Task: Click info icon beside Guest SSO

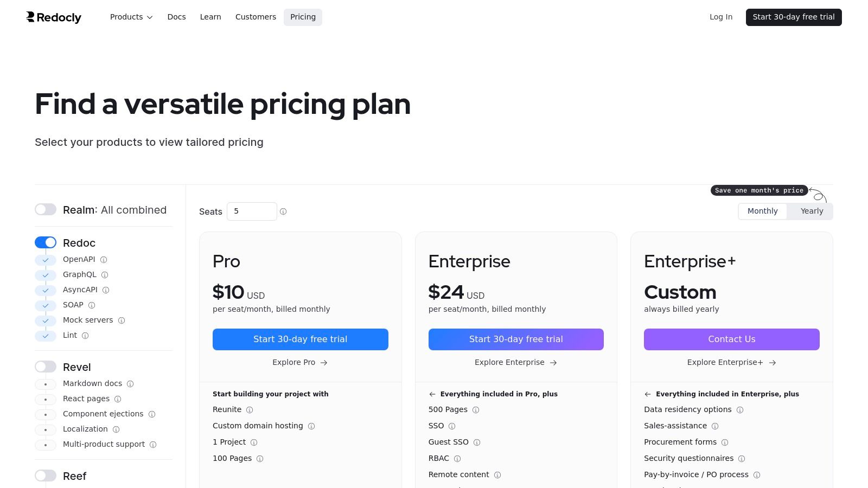Action: pos(477,442)
